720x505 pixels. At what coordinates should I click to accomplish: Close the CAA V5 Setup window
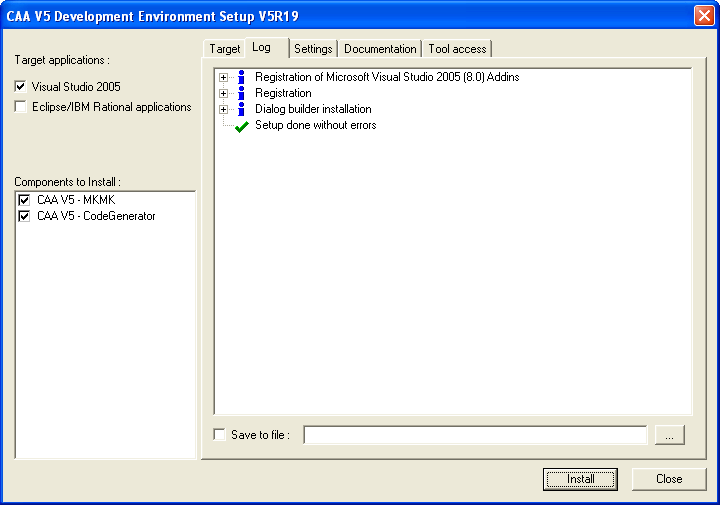[704, 16]
